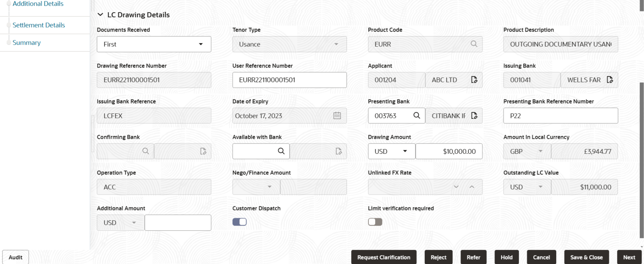Screen dimensions: 644x264
Task: Open the Date of Expiry calendar icon
Action: [337, 116]
